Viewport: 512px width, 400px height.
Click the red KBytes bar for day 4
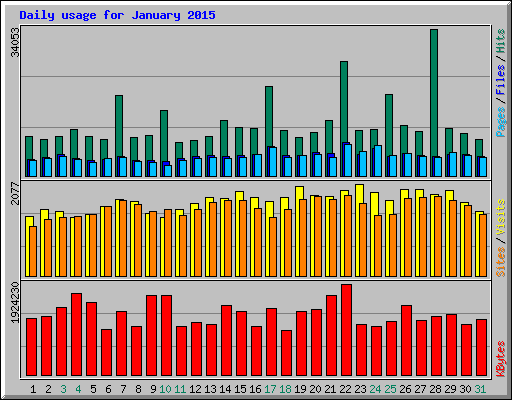77,335
